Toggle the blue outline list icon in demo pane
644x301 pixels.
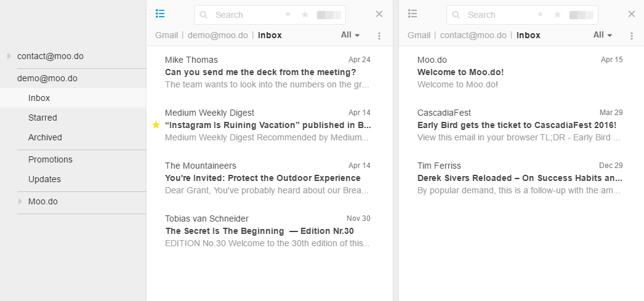[x=160, y=14]
